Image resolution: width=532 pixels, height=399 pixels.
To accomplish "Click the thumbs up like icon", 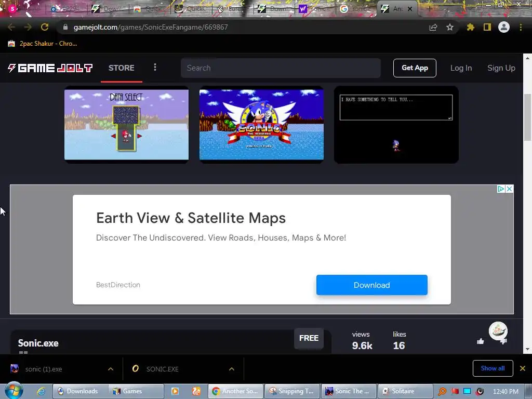I will click(x=481, y=341).
